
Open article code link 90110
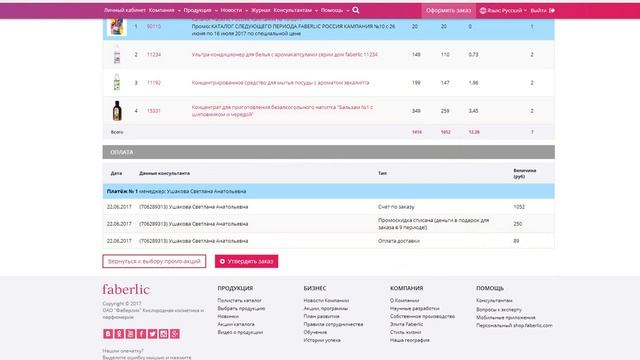click(154, 27)
